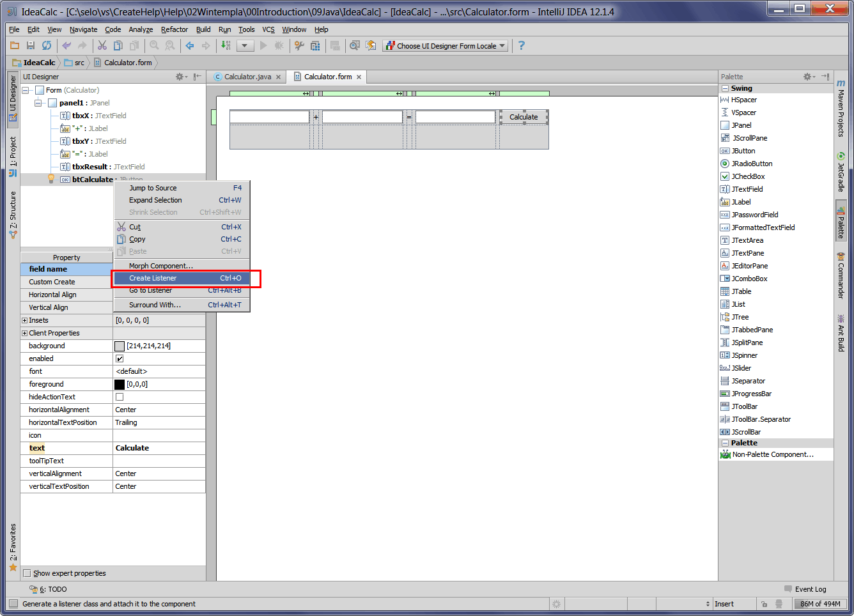Open the Event Log
Image resolution: width=854 pixels, height=616 pixels.
click(805, 589)
